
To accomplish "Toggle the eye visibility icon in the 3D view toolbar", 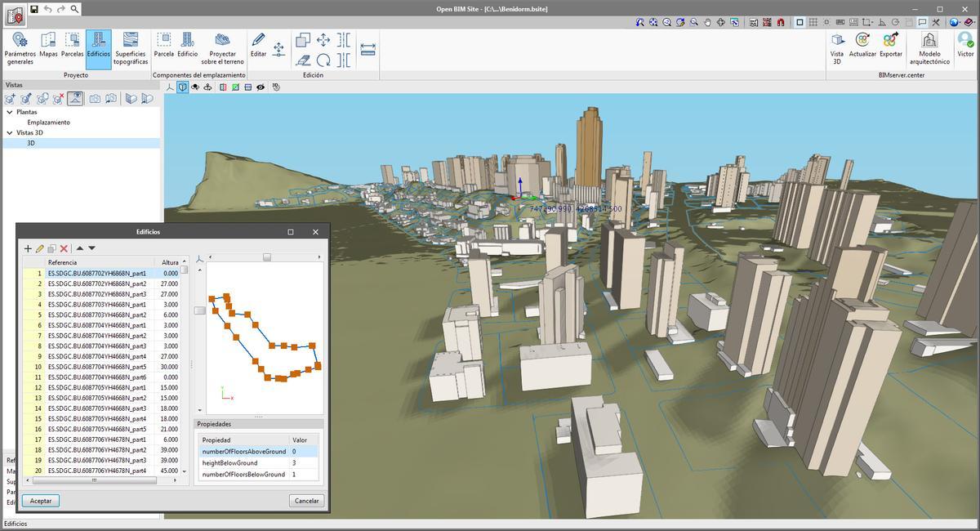I will [x=260, y=87].
